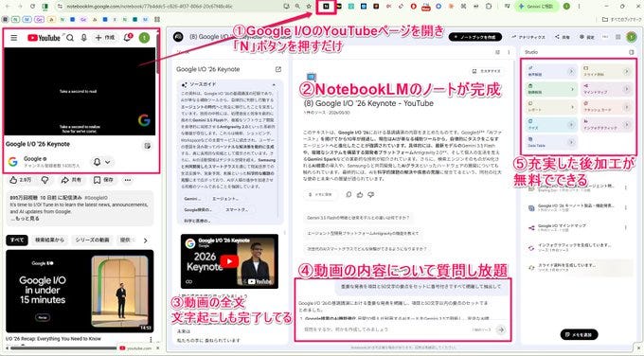The width and height of the screenshot is (644, 356).
Task: Open NotebookLM account avatar
Action: pos(631,37)
